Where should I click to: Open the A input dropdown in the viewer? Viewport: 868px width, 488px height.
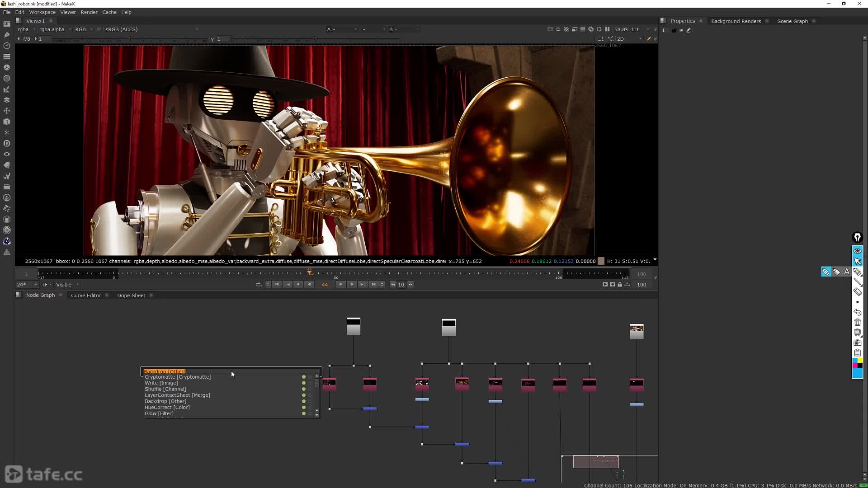point(342,29)
